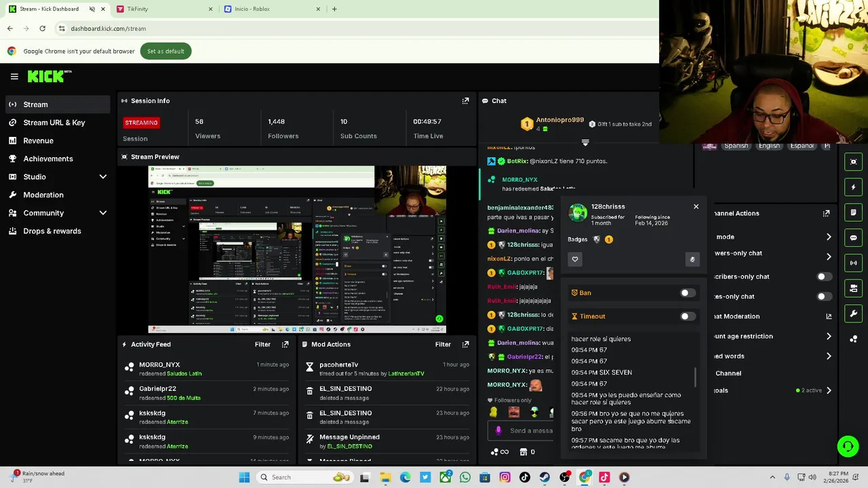
Task: Toggle emotes-only chat switch
Action: click(824, 296)
